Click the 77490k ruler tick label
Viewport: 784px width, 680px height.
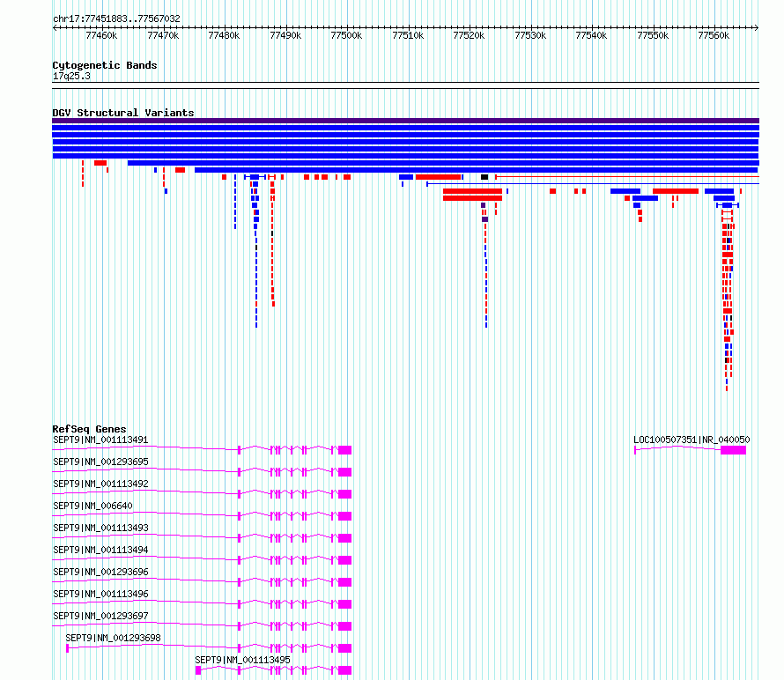point(285,35)
